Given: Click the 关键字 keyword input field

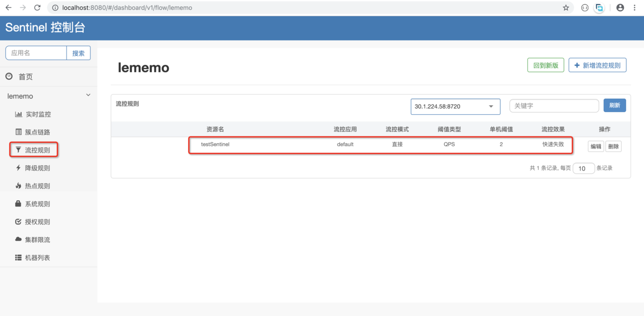Looking at the screenshot, I should coord(554,105).
